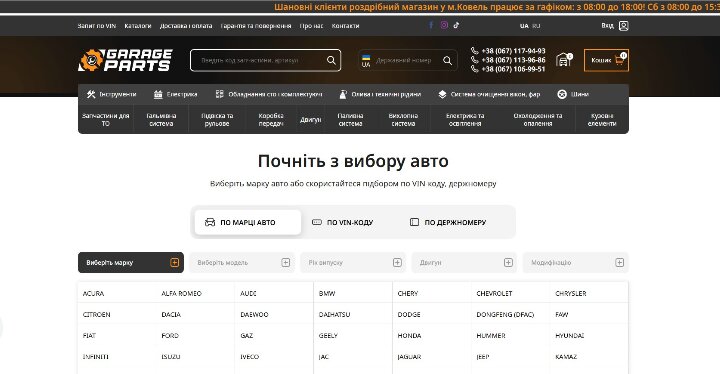
Task: Open the Кошик cart button
Action: click(x=606, y=60)
